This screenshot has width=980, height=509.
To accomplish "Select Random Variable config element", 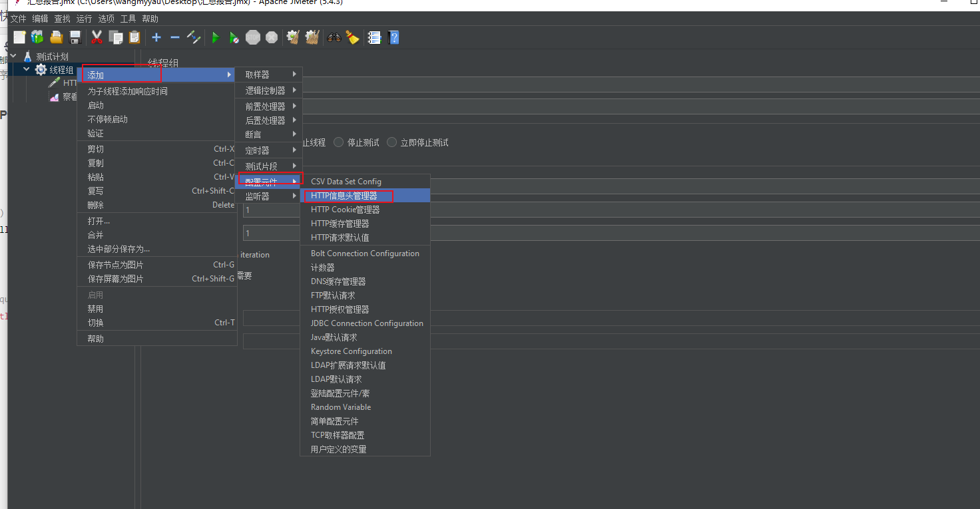I will pos(365,407).
